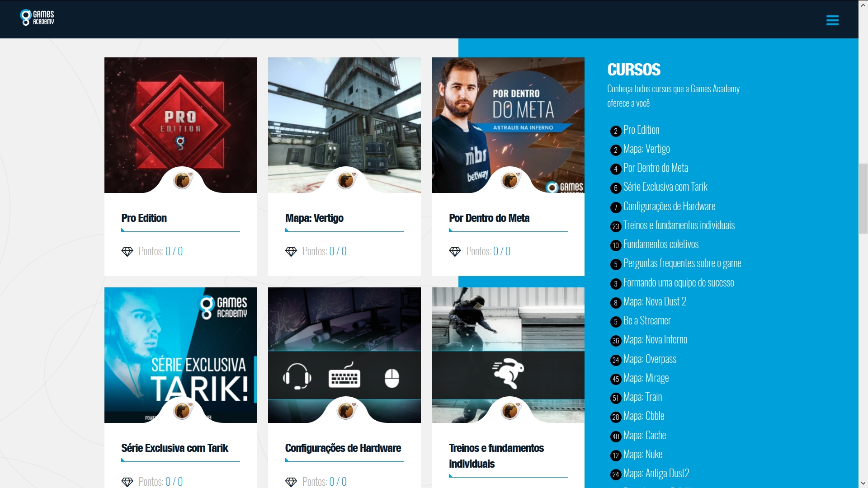The width and height of the screenshot is (868, 488).
Task: Select Configurações de Hardware in Cursos list
Action: pos(669,206)
